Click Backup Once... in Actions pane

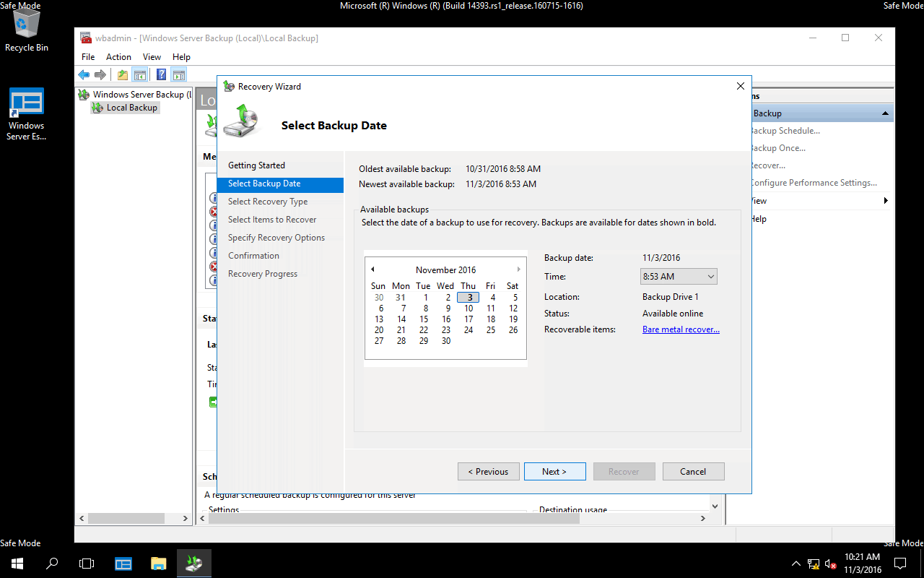click(778, 148)
